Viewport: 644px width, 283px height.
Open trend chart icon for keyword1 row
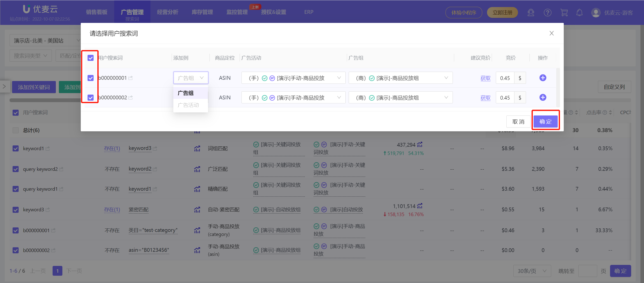pos(197,149)
